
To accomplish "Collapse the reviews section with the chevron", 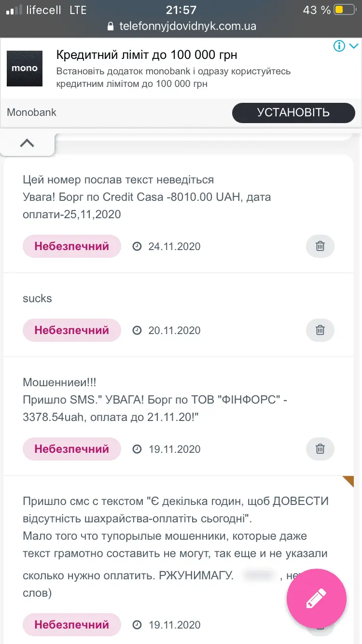I will [x=28, y=142].
